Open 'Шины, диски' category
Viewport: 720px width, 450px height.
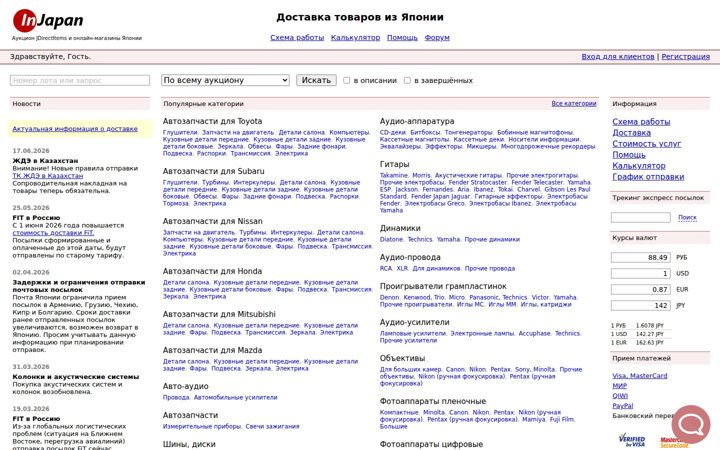coord(189,444)
